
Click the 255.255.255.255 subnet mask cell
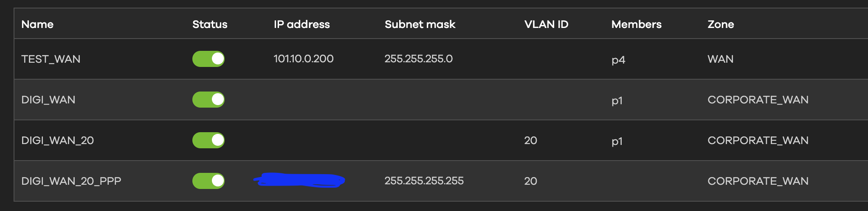click(424, 181)
